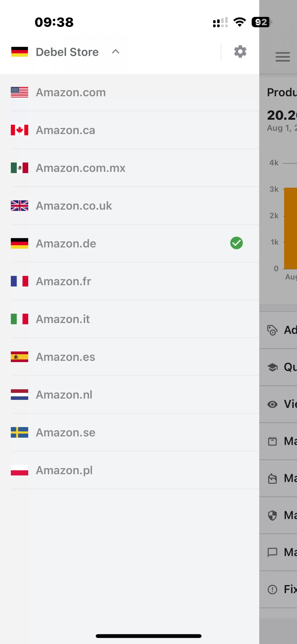Image resolution: width=297 pixels, height=644 pixels.
Task: Tap the Swedish flag for Amazon.se
Action: click(19, 432)
